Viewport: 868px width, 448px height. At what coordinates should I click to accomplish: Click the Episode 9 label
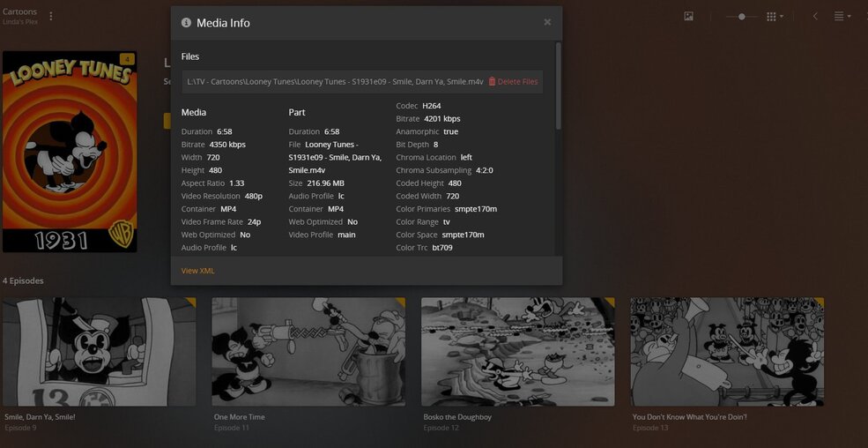pos(20,428)
